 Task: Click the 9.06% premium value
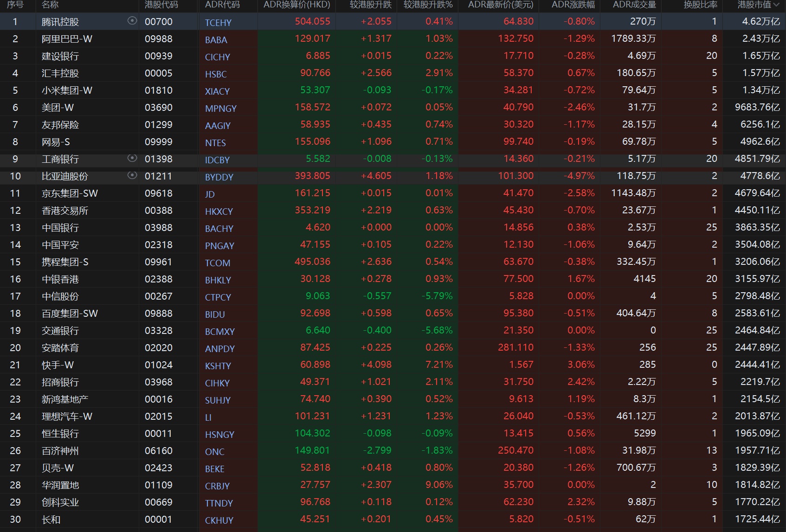[439, 485]
